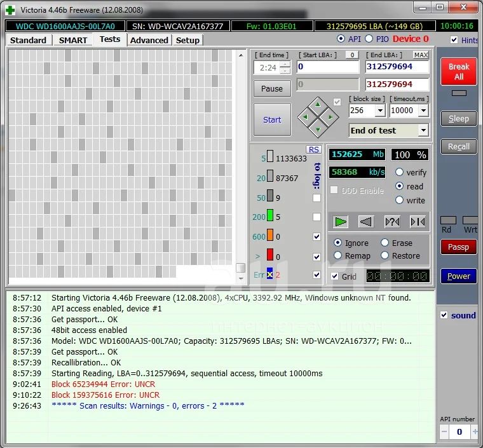The width and height of the screenshot is (483, 448).
Task: Increase End time with spinner up arrow
Action: (x=285, y=64)
